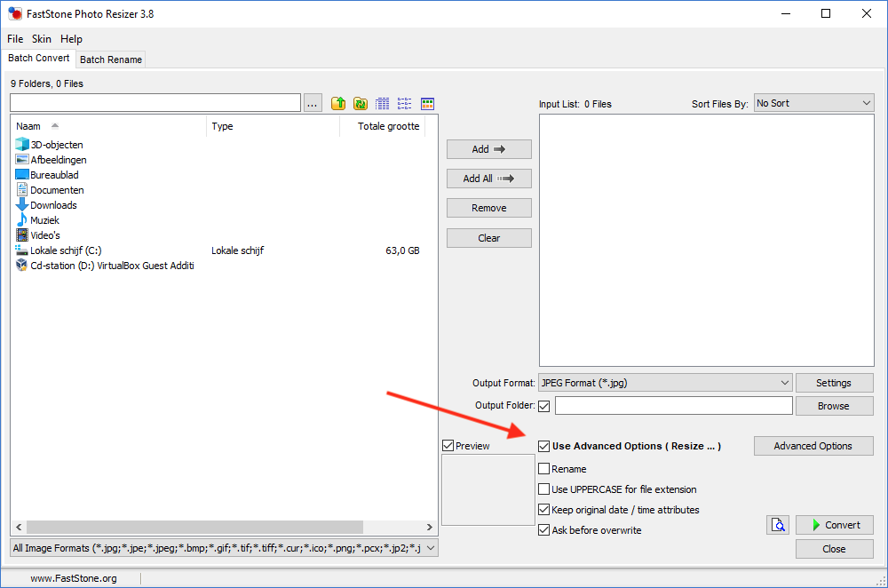Check Use UPPERCASE for file extension

544,489
